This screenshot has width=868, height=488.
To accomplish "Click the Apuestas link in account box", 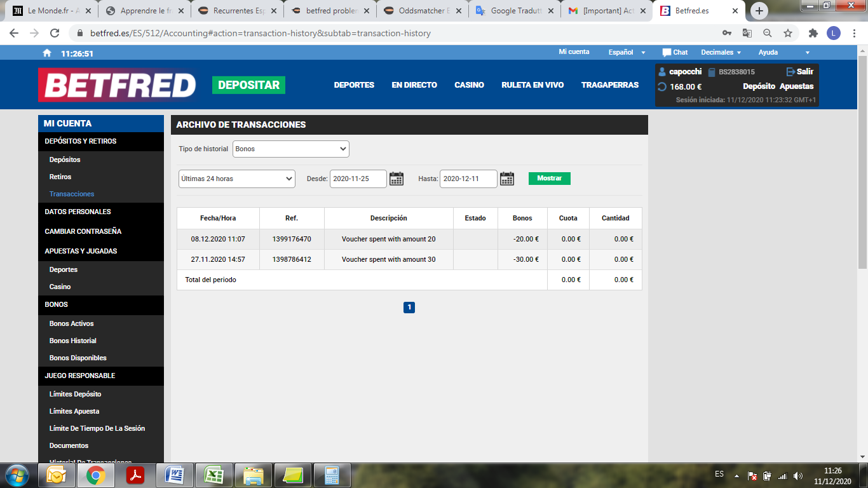I will tap(797, 86).
